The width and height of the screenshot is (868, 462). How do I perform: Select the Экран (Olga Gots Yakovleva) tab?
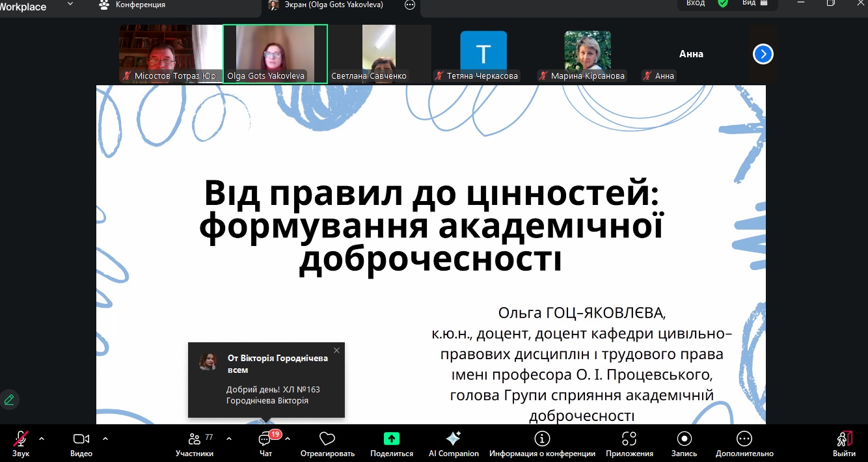(x=325, y=5)
